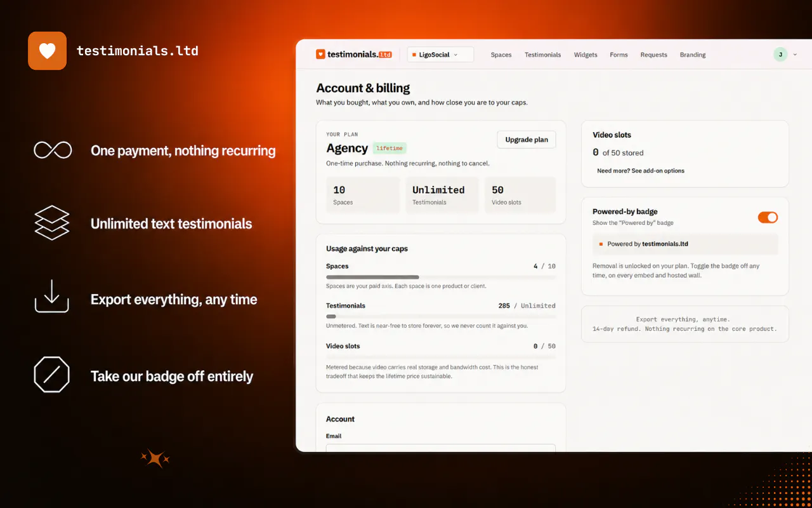
Task: Click the Testimonials usage progress bar
Action: (441, 316)
